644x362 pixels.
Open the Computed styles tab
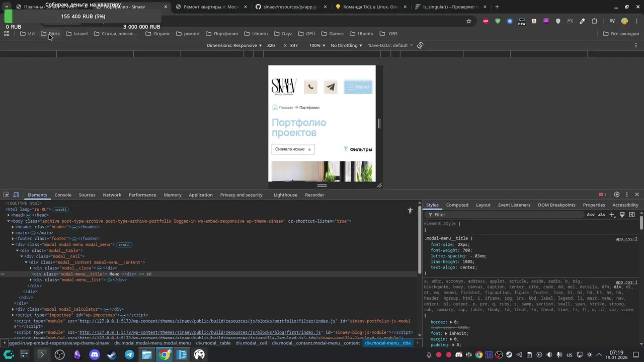pos(457,205)
